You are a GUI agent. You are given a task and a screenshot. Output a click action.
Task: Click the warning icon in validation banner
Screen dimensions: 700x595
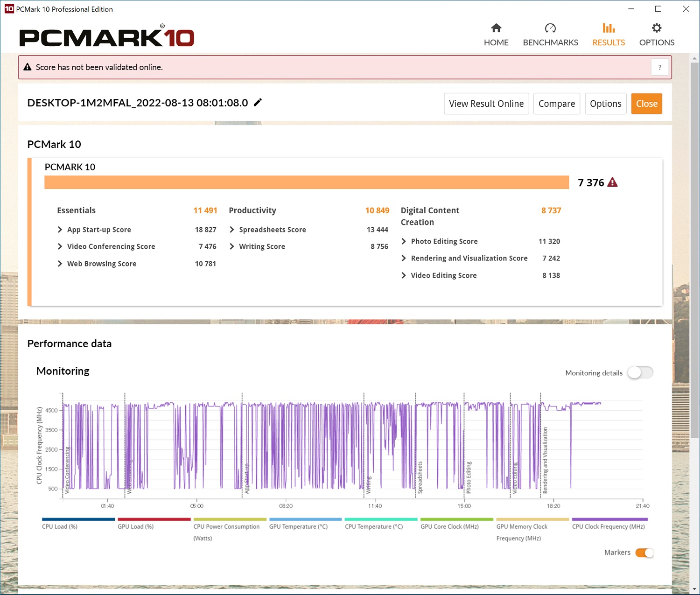(28, 67)
